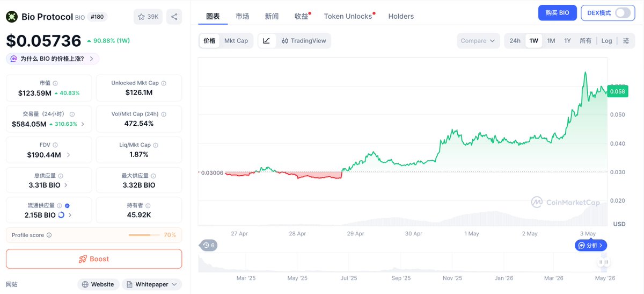Click the info icon beside 最大供应量
The height and width of the screenshot is (294, 644).
coord(153,176)
